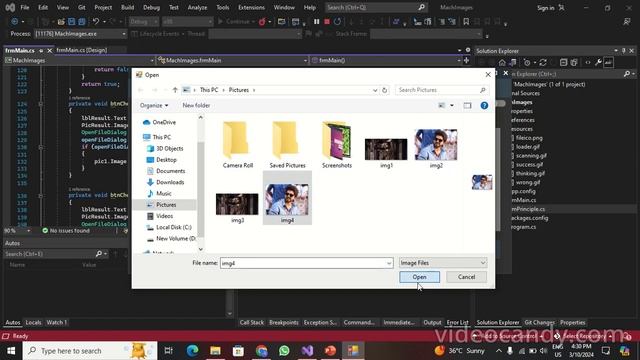Expand the address bar previous locations dropdown
Screen dimensions: 640x360
coord(375,90)
